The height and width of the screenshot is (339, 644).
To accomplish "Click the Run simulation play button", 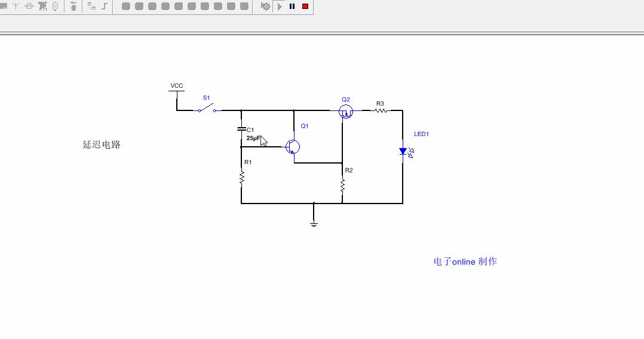I will [280, 7].
